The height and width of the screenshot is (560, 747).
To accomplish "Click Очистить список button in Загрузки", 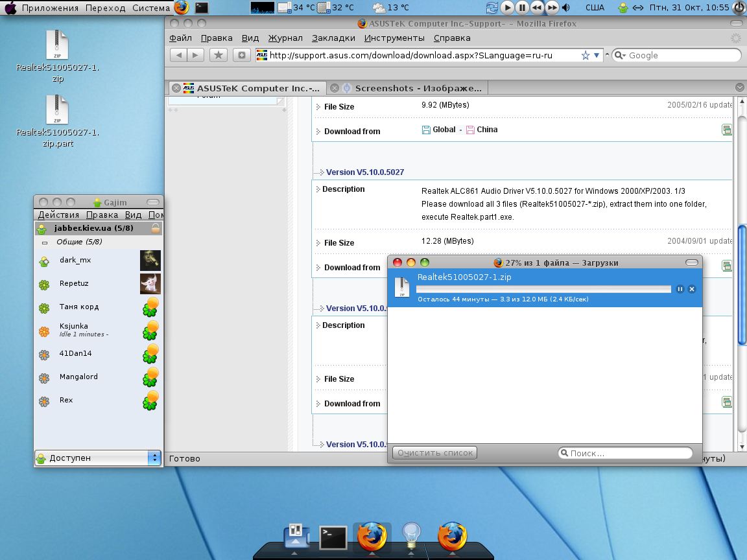I will pos(434,453).
